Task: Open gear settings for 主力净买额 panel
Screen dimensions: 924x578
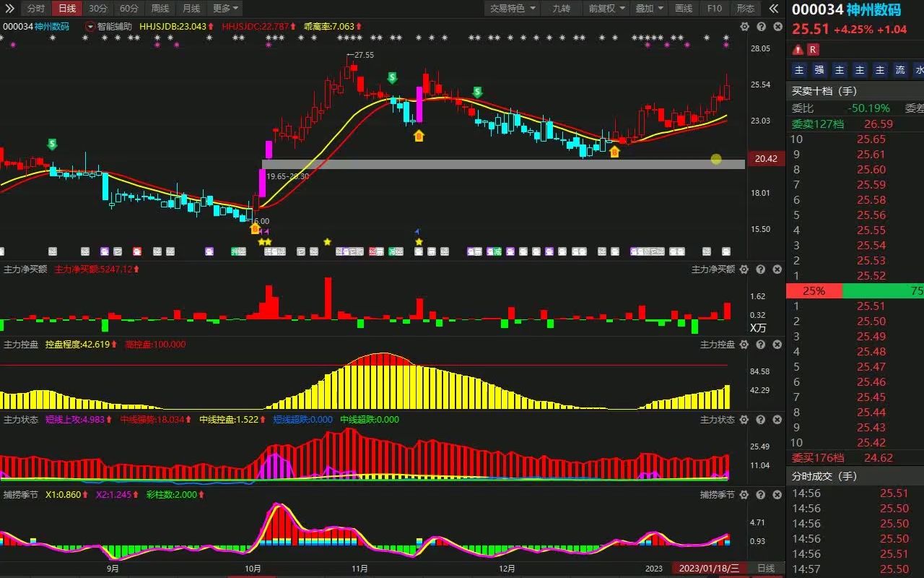Action: (745, 269)
